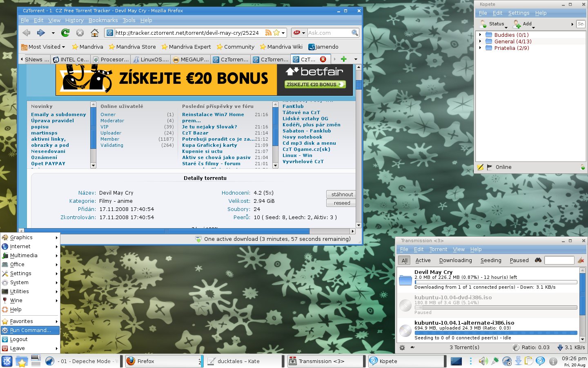The height and width of the screenshot is (368, 588).
Task: Click the stáhnout download button
Action: [342, 194]
